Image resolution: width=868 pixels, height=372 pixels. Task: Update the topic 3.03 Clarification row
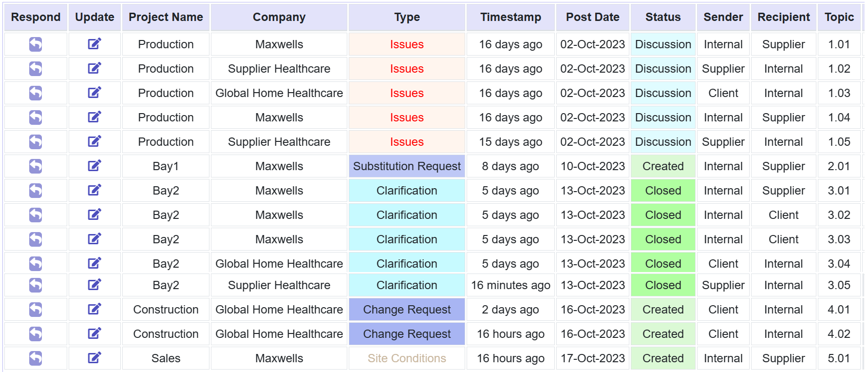point(94,239)
